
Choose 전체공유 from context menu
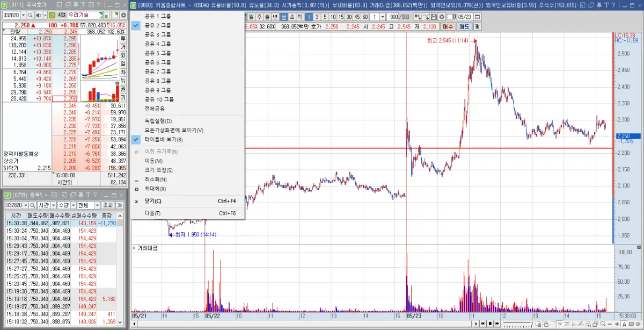[x=156, y=108]
